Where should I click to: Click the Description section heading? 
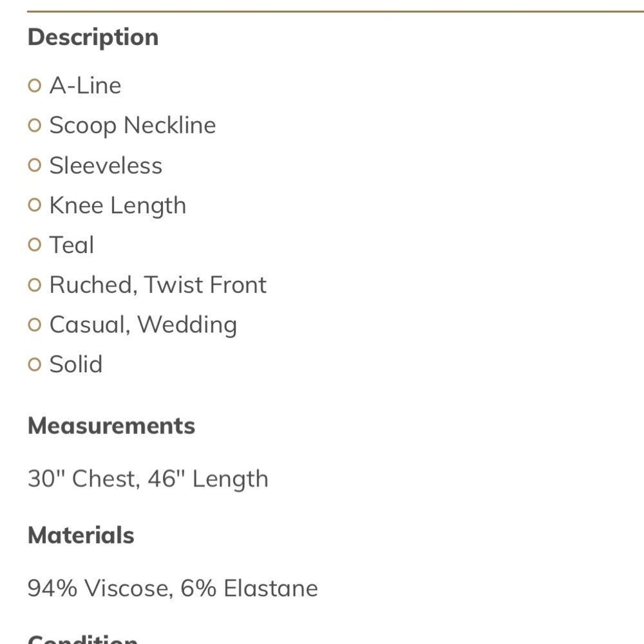93,37
